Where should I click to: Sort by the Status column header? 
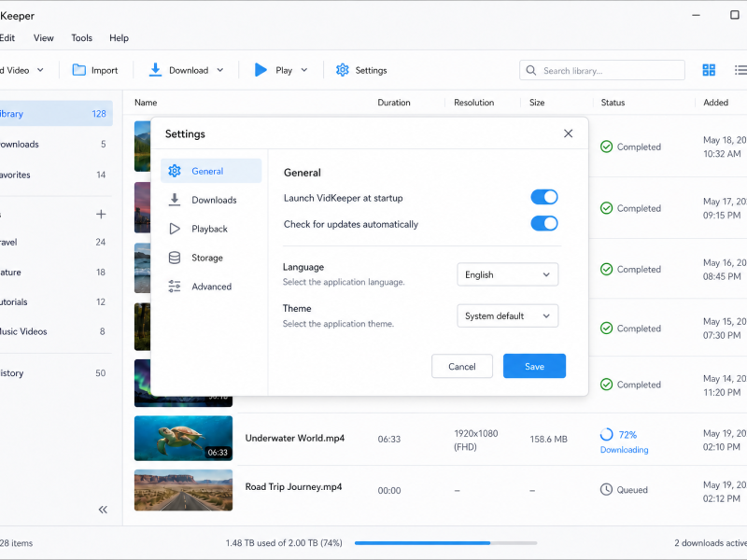coord(613,103)
